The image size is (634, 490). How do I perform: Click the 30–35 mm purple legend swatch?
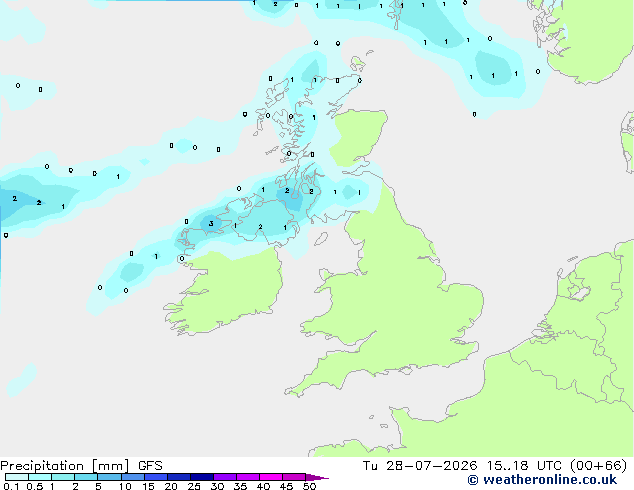[x=225, y=477]
